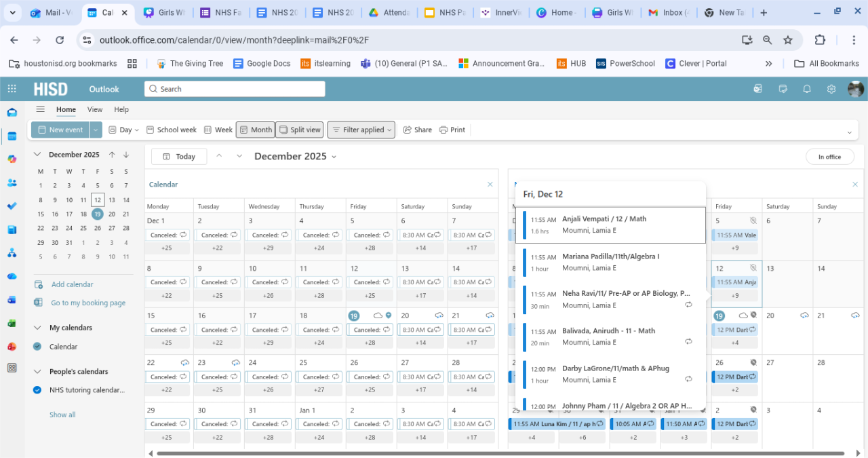This screenshot has width=868, height=458.
Task: Toggle the Calendar checkbox under My calendars
Action: pos(37,347)
